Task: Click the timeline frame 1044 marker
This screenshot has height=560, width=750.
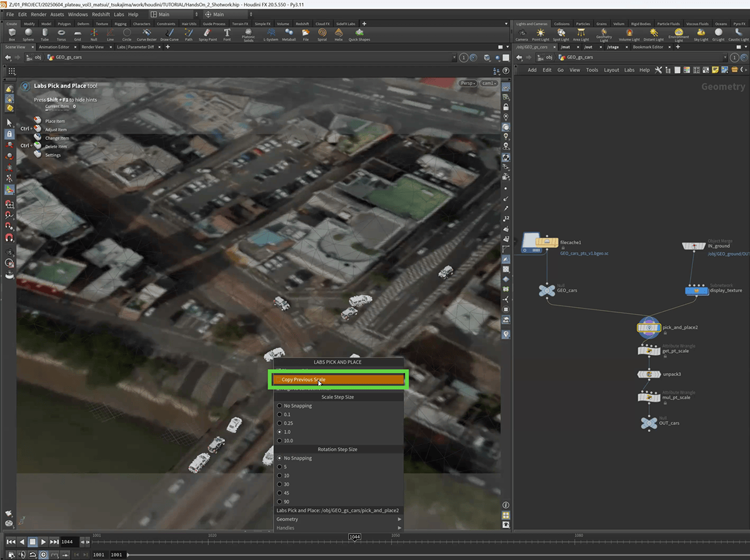Action: click(354, 537)
